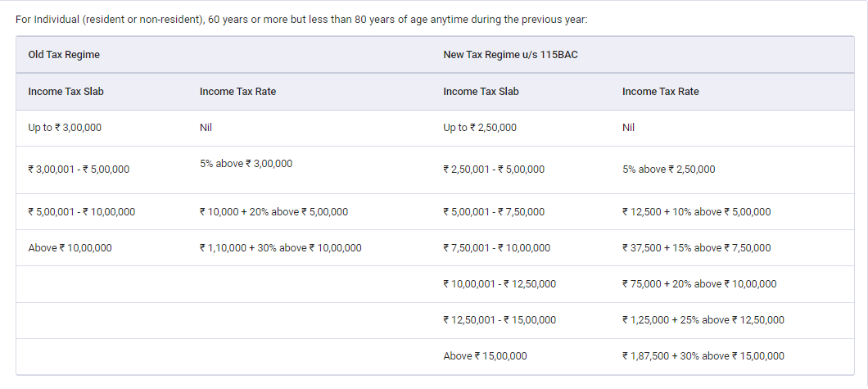Image resolution: width=868 pixels, height=389 pixels.
Task: Click the 'Up to ₹ 2,50,000' slab cell
Action: click(x=480, y=128)
